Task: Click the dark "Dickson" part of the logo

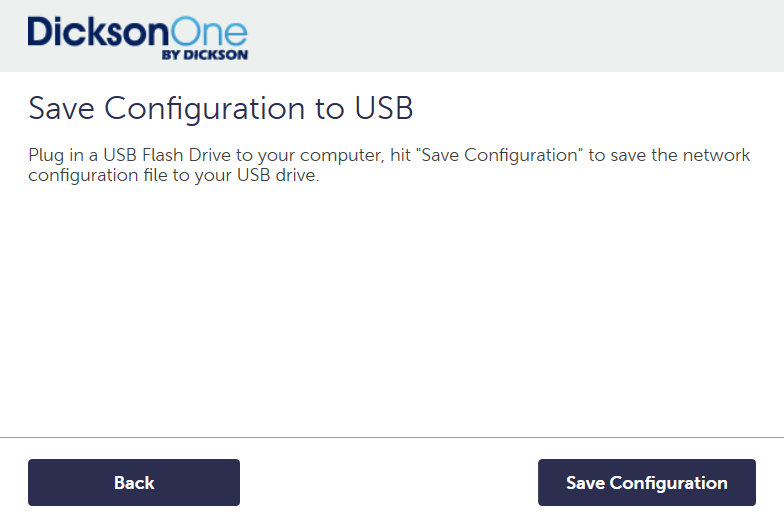Action: pos(94,32)
